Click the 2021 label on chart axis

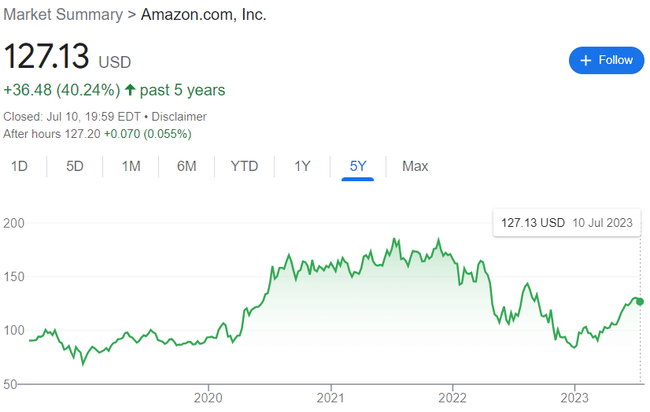pos(330,397)
